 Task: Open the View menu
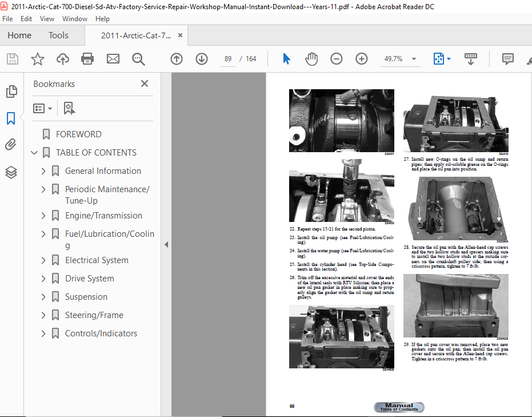point(47,19)
